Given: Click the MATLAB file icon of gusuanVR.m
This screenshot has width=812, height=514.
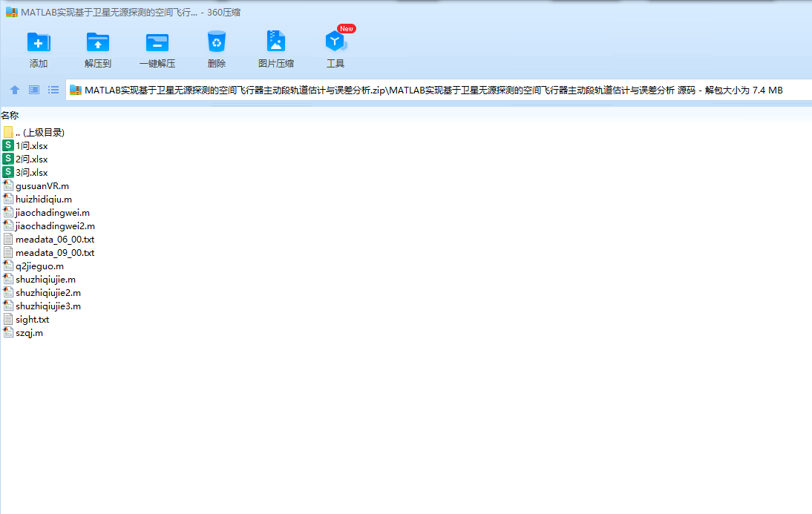Looking at the screenshot, I should pos(7,185).
